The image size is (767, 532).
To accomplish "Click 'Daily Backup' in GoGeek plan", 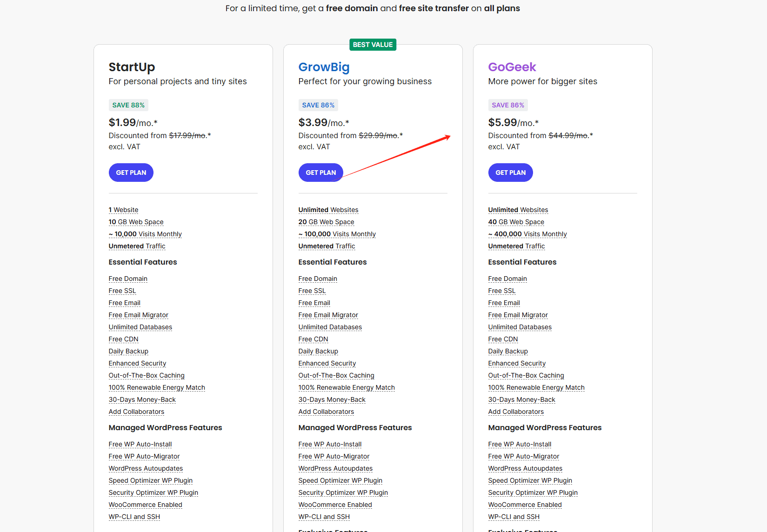I will [x=508, y=351].
